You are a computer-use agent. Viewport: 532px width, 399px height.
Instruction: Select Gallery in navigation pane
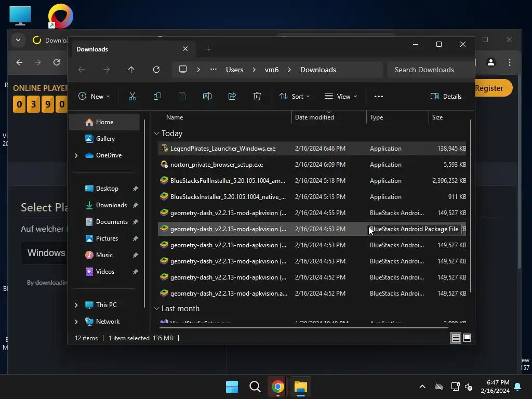(104, 139)
